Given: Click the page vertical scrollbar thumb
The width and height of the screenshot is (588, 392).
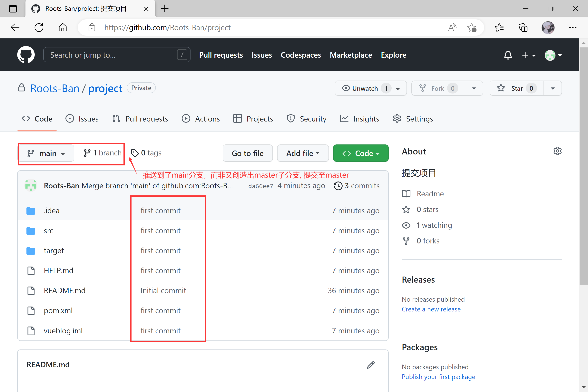Looking at the screenshot, I should pos(584,166).
